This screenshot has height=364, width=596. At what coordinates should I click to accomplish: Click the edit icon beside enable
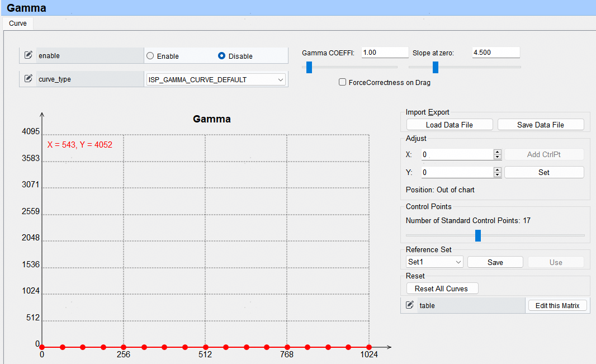click(x=29, y=55)
